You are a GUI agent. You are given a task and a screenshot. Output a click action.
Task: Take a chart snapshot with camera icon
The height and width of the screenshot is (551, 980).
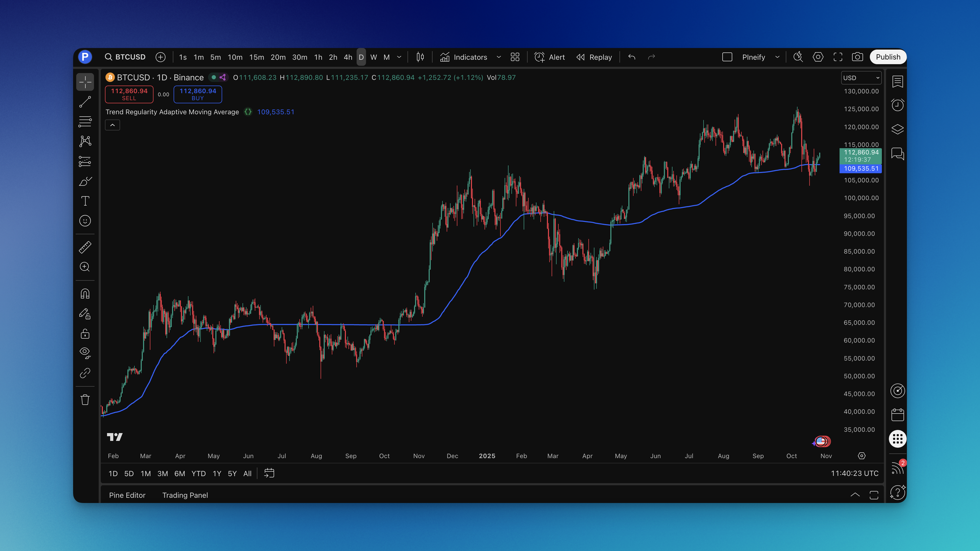click(857, 57)
